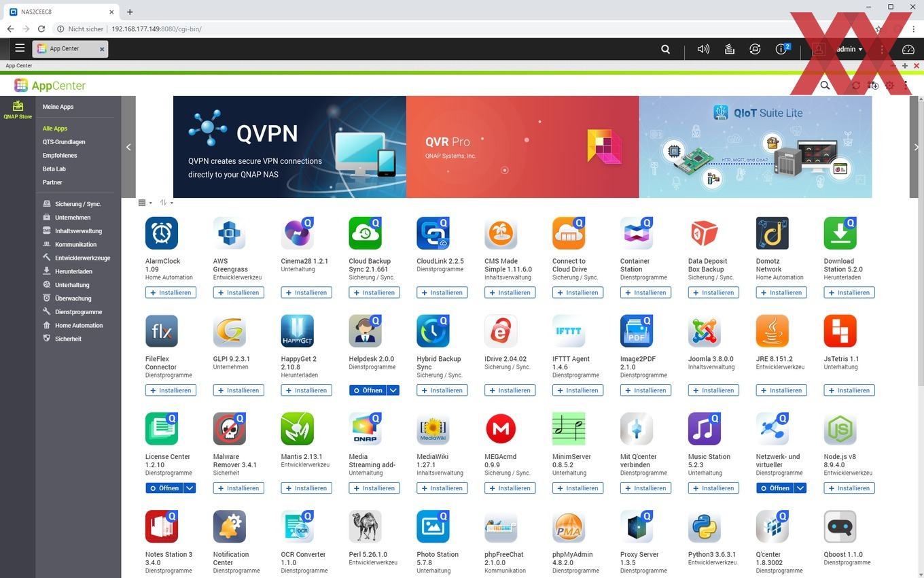Screen dimensions: 924x578
Task: Click the Container Station app icon
Action: [637, 233]
